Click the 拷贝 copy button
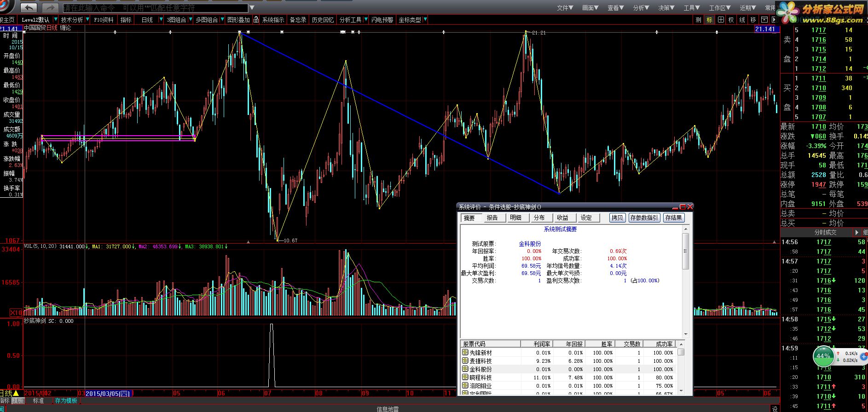This screenshot has height=412, width=868. pyautogui.click(x=617, y=218)
